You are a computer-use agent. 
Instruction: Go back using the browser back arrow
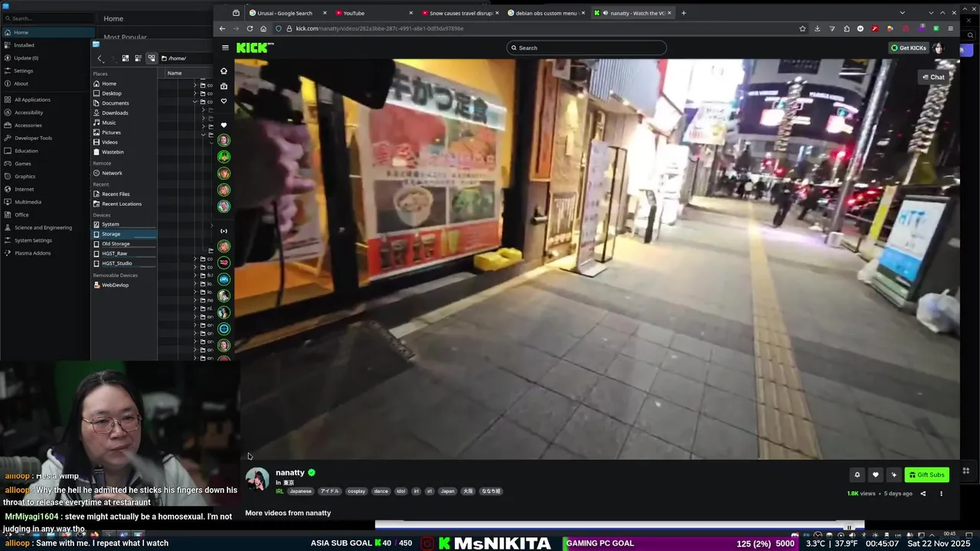[x=222, y=28]
